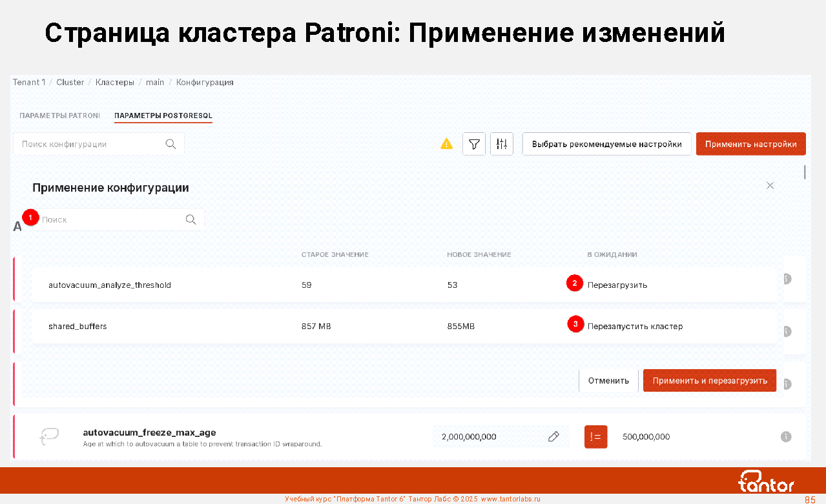Switch to Параметры Patroni tab

click(59, 116)
